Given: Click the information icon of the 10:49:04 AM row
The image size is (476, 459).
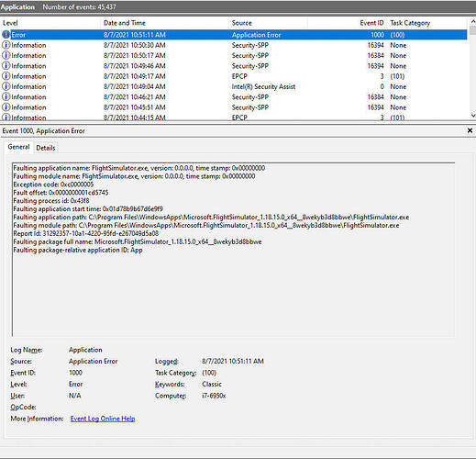Looking at the screenshot, I should (6, 86).
